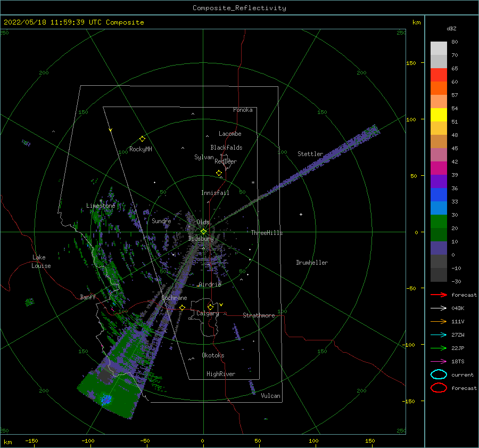Click the Didsbury town label
The width and height of the screenshot is (479, 448).
201,239
